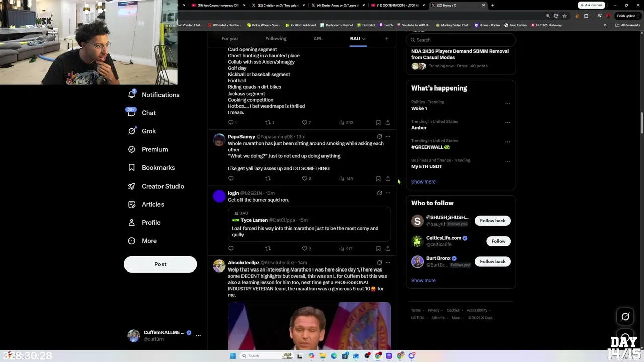Open the Ask Gemini button in Chrome

pos(591,5)
